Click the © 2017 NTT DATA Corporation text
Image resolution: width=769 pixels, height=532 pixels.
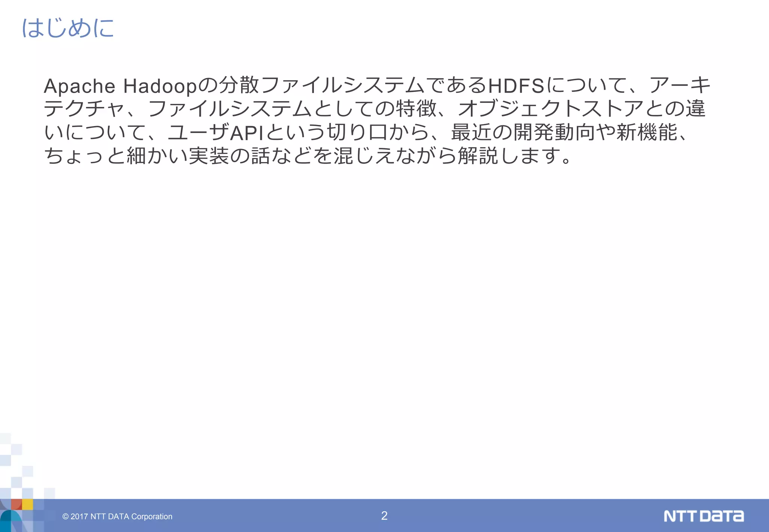[x=117, y=517]
